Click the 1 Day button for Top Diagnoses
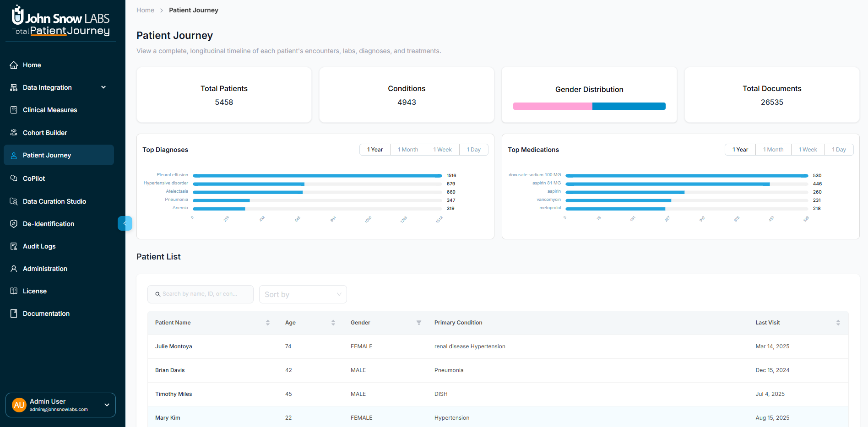 pyautogui.click(x=473, y=149)
